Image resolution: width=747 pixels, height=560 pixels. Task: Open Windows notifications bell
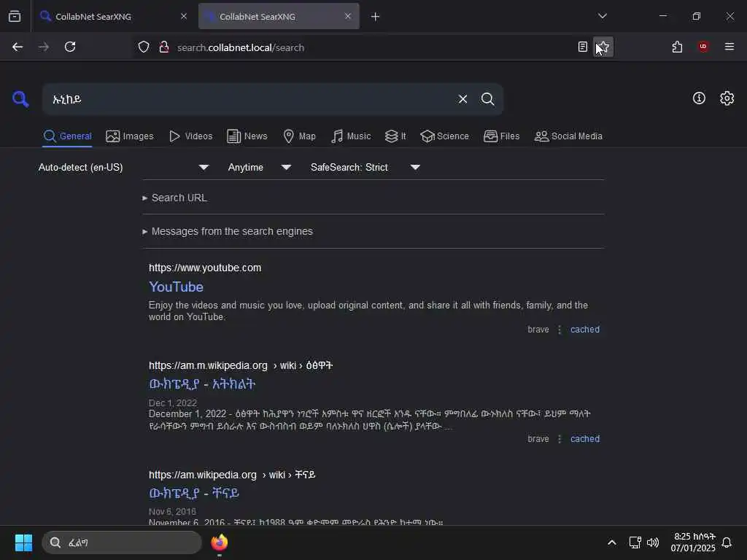pyautogui.click(x=727, y=542)
